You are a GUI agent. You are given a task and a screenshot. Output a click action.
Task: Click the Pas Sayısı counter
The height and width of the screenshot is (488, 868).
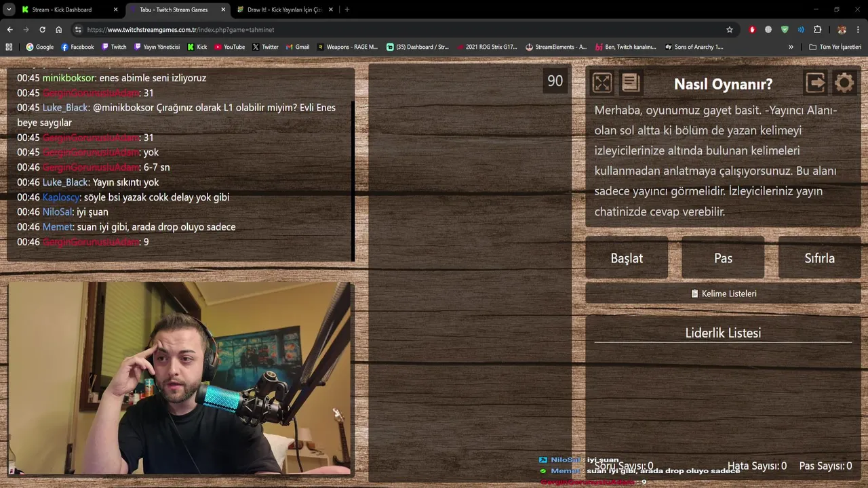(x=825, y=466)
